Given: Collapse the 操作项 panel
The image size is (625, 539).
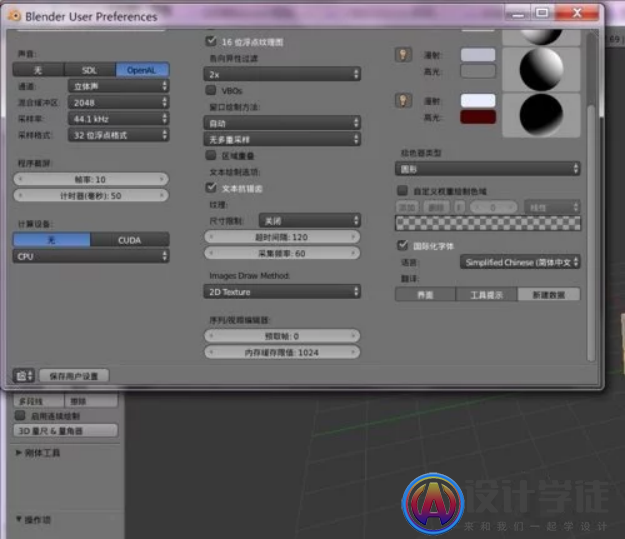Looking at the screenshot, I should click(x=33, y=520).
